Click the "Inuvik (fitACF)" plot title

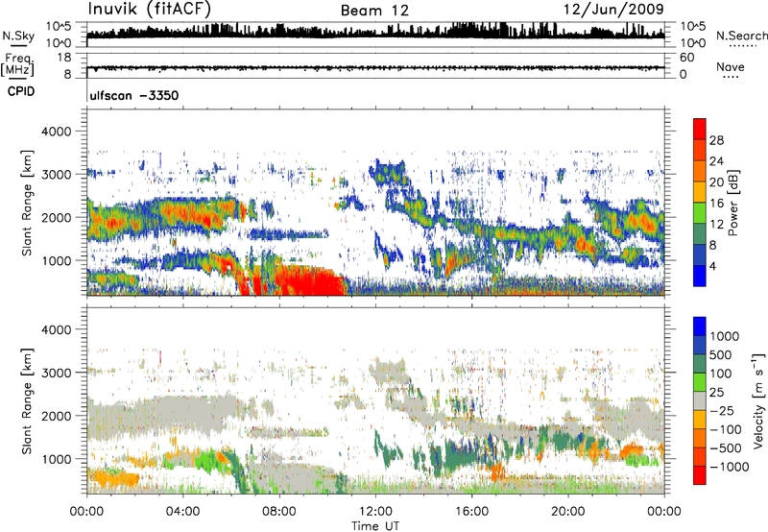coord(150,10)
